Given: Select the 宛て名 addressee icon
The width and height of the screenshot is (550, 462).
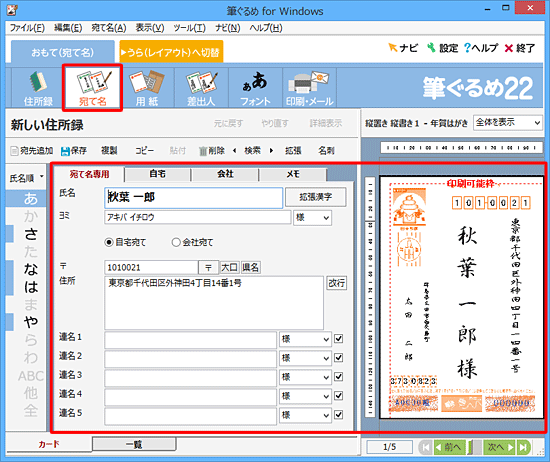Looking at the screenshot, I should click(x=93, y=88).
